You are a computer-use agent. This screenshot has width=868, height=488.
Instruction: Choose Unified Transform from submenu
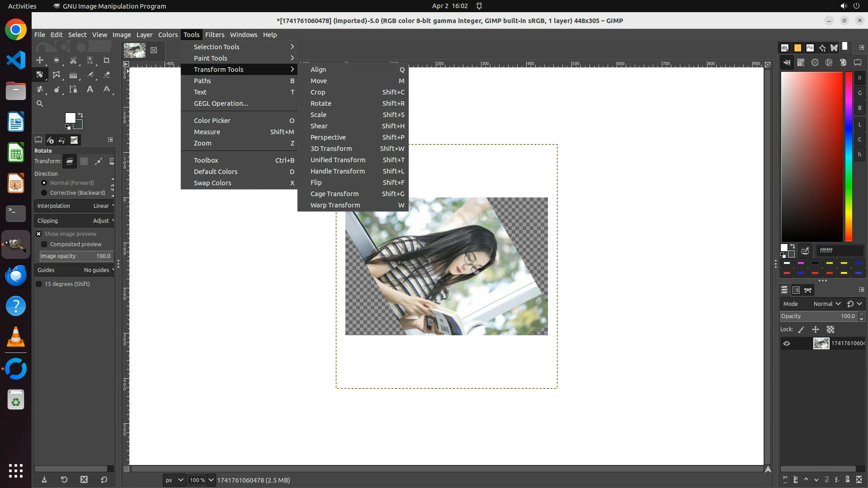coord(338,160)
